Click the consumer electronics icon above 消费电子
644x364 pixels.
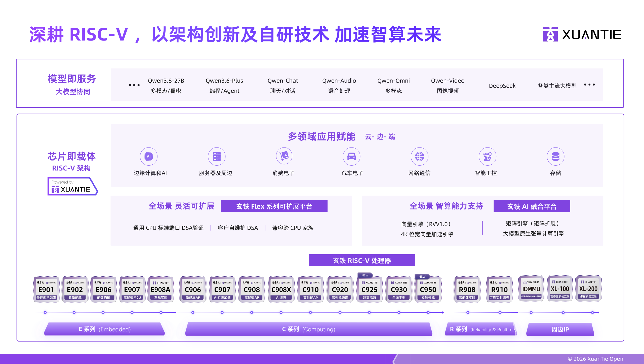point(284,156)
